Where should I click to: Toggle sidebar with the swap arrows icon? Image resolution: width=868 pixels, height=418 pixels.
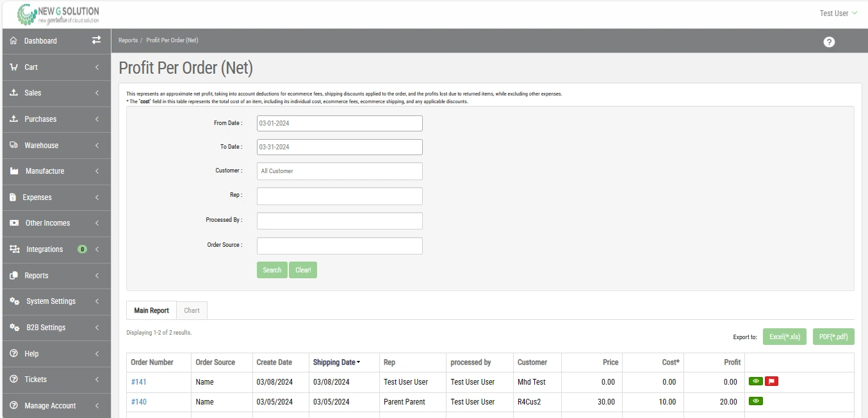click(96, 40)
